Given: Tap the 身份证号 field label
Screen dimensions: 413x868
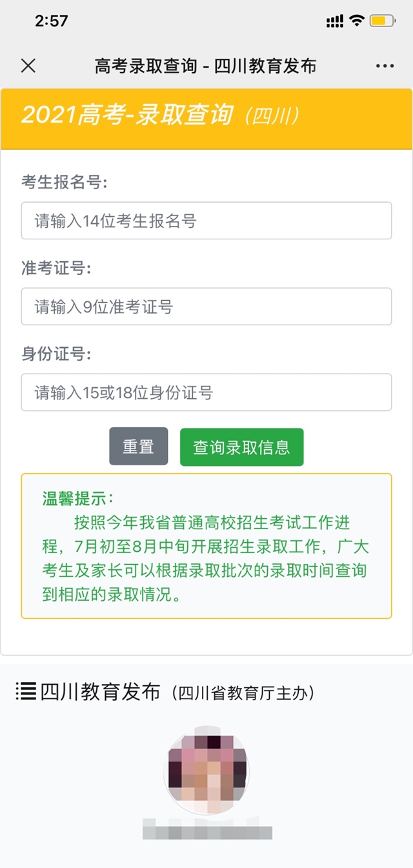Looking at the screenshot, I should (x=54, y=354).
